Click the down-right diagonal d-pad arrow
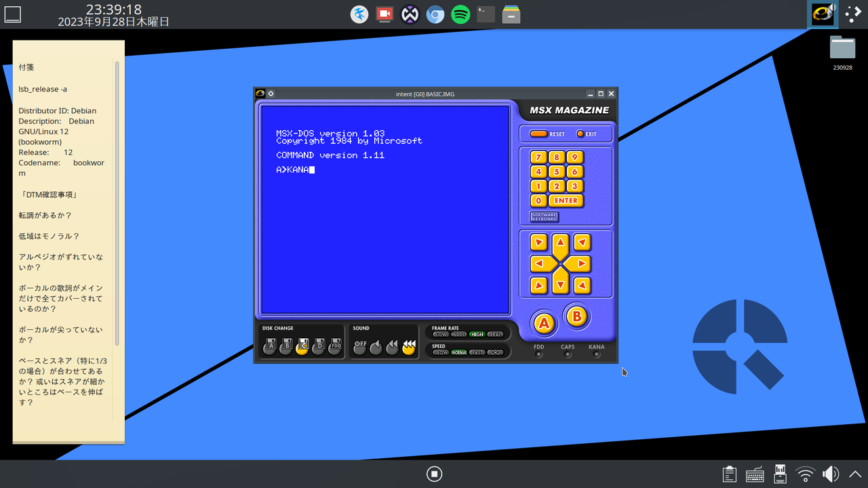The width and height of the screenshot is (868, 488). point(582,285)
